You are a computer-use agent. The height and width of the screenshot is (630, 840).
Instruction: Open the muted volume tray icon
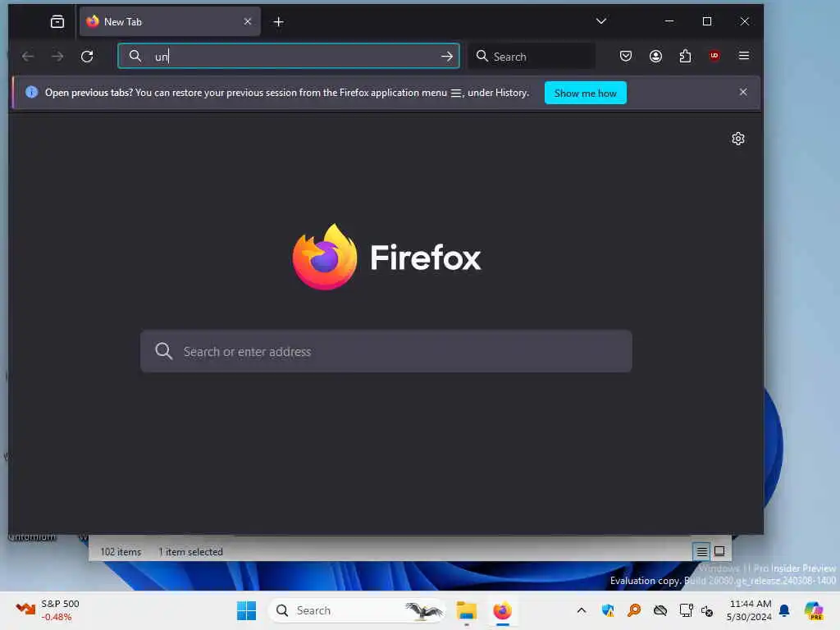(706, 610)
